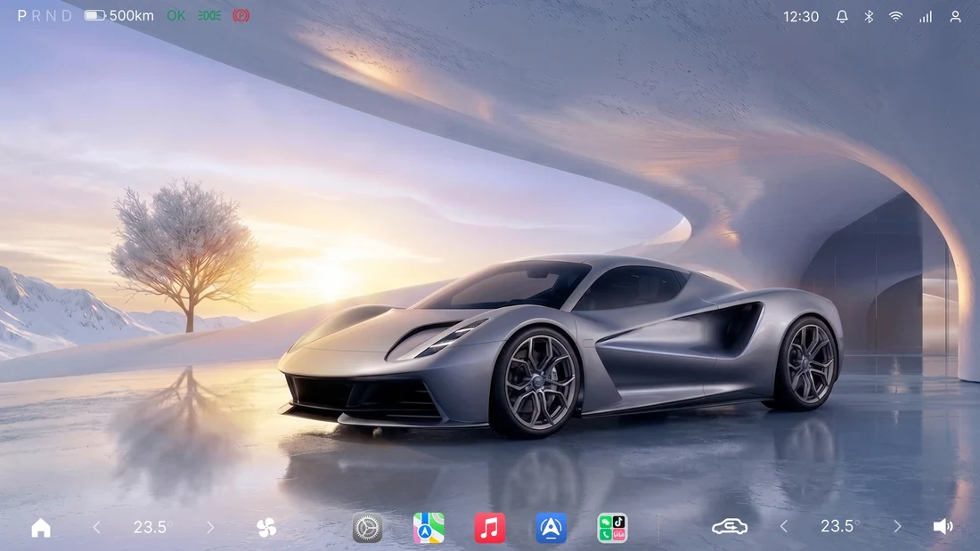
Task: Open the user profile icon
Action: point(955,17)
